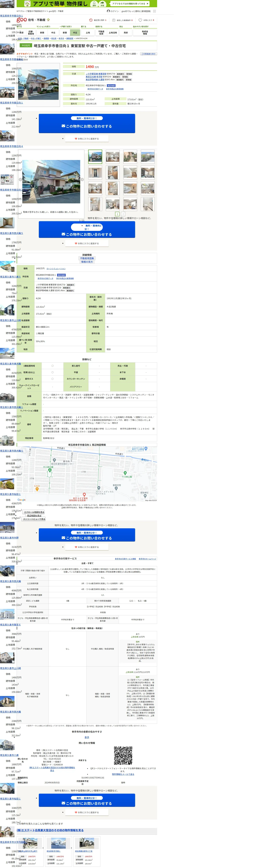Select the 土地 tab under 建てる
The image size is (278, 868).
coord(88,33)
